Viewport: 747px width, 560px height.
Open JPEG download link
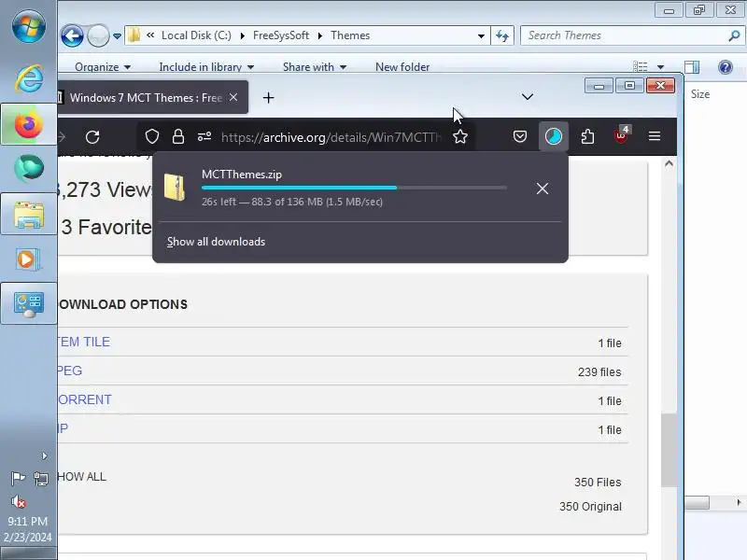(x=69, y=371)
